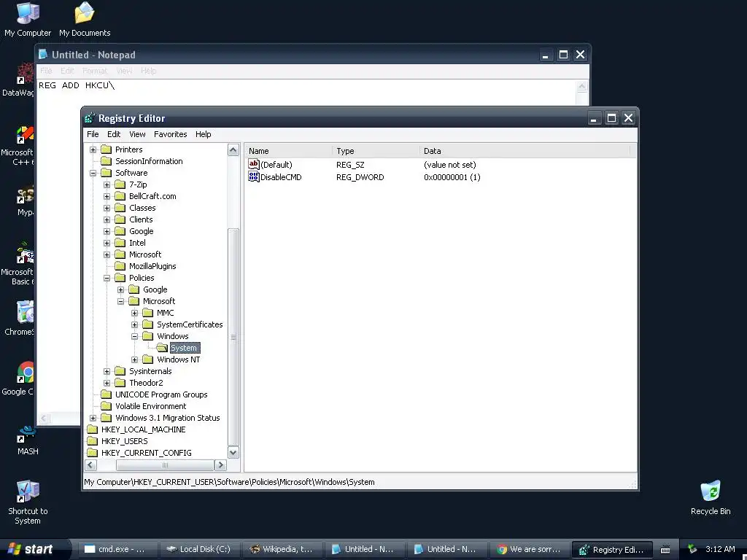Screen dimensions: 747x560
Task: Click the tray icon beside the clock
Action: (x=692, y=549)
